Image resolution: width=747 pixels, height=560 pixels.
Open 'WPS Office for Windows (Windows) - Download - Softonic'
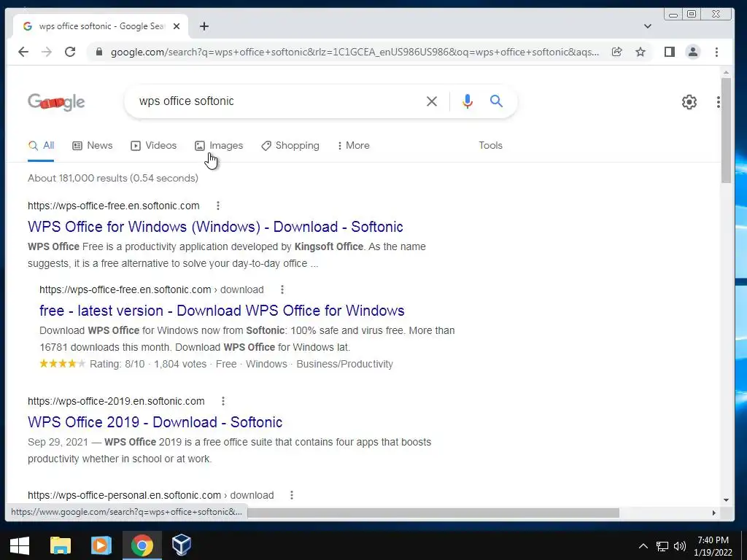tap(215, 227)
